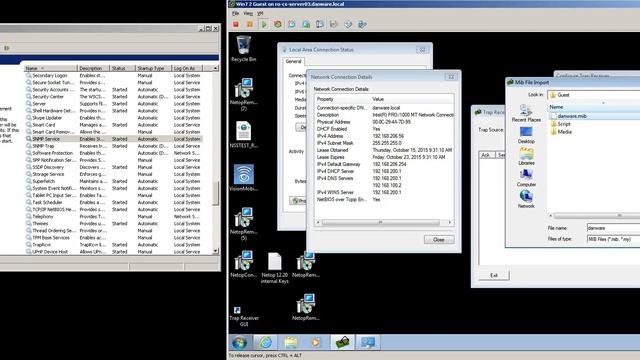Select the Skype Updater service row

pyautogui.click(x=113, y=118)
